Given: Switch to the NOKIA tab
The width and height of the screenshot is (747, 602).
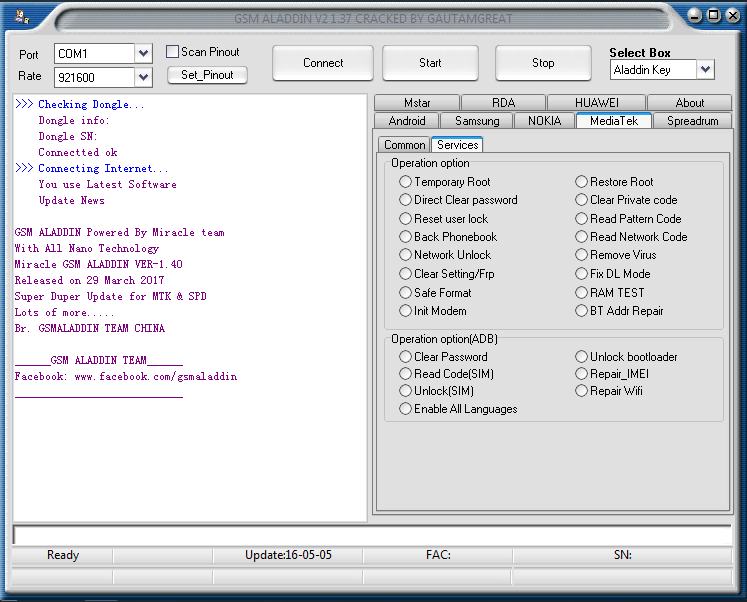Looking at the screenshot, I should click(545, 121).
